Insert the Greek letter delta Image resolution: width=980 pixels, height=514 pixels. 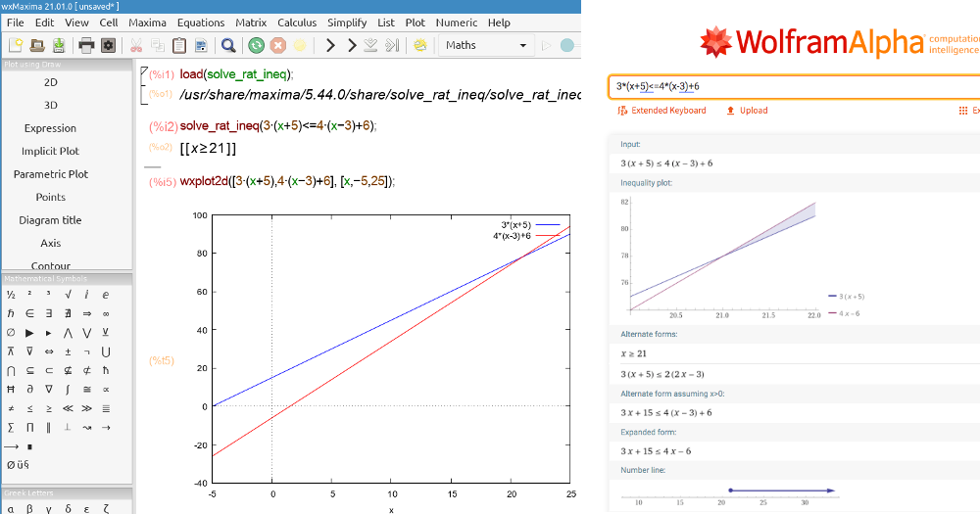68,508
